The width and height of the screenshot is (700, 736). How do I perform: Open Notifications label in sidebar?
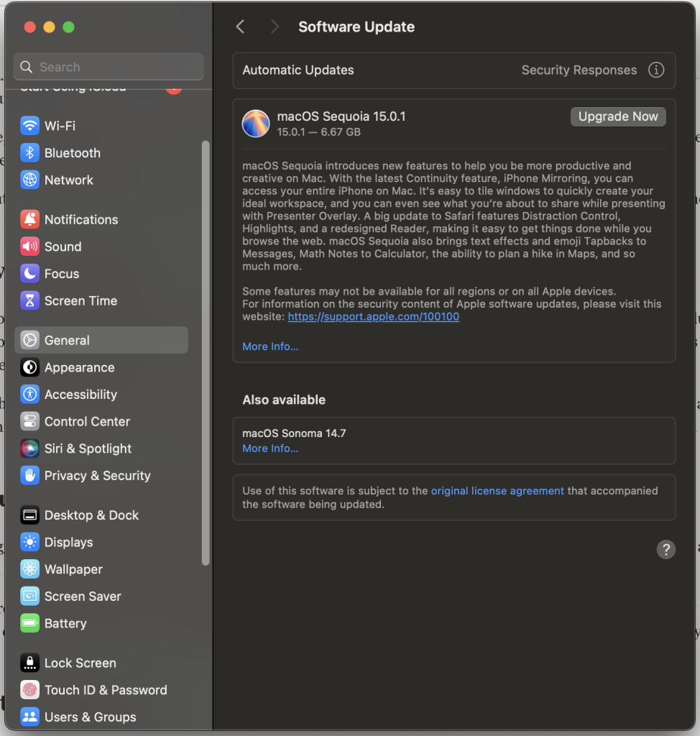point(81,220)
